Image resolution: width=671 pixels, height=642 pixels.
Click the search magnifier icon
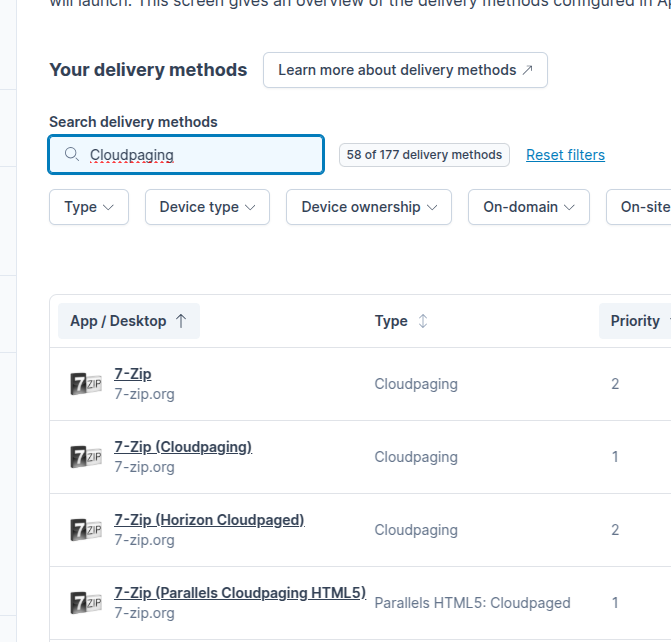pyautogui.click(x=71, y=155)
